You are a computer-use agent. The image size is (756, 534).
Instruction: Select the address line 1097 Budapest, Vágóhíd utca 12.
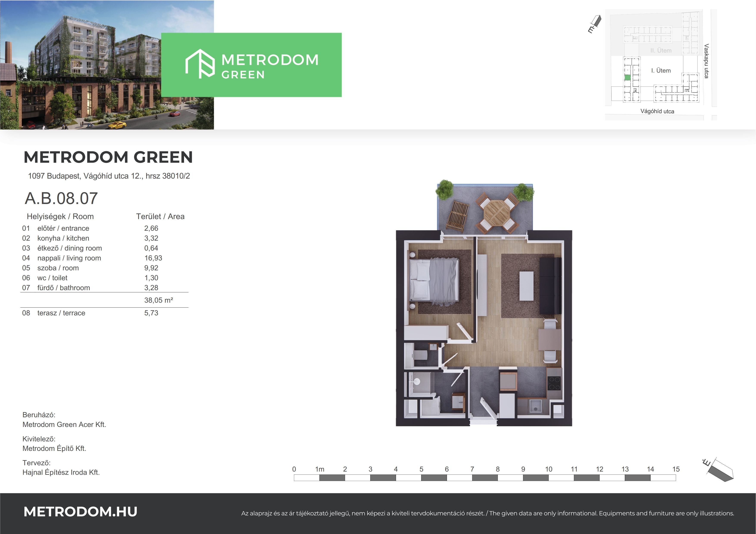point(109,176)
